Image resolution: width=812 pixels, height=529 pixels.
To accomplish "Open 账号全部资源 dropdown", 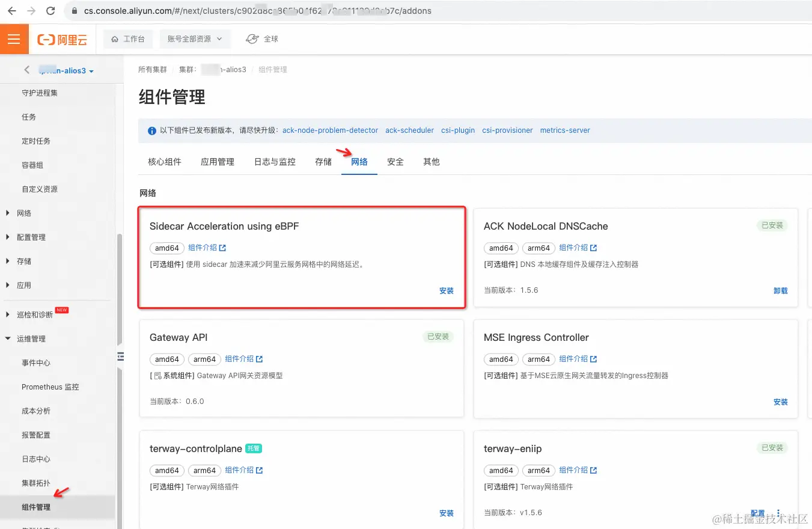I will click(x=195, y=39).
